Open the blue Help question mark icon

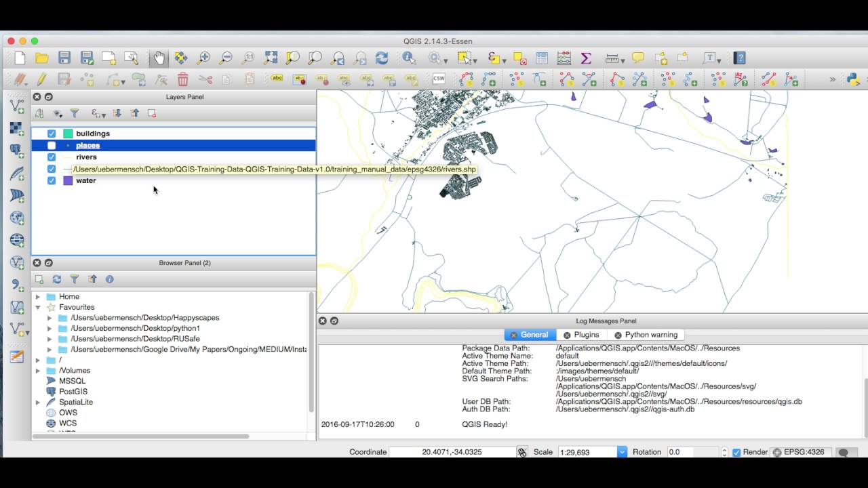[x=740, y=58]
